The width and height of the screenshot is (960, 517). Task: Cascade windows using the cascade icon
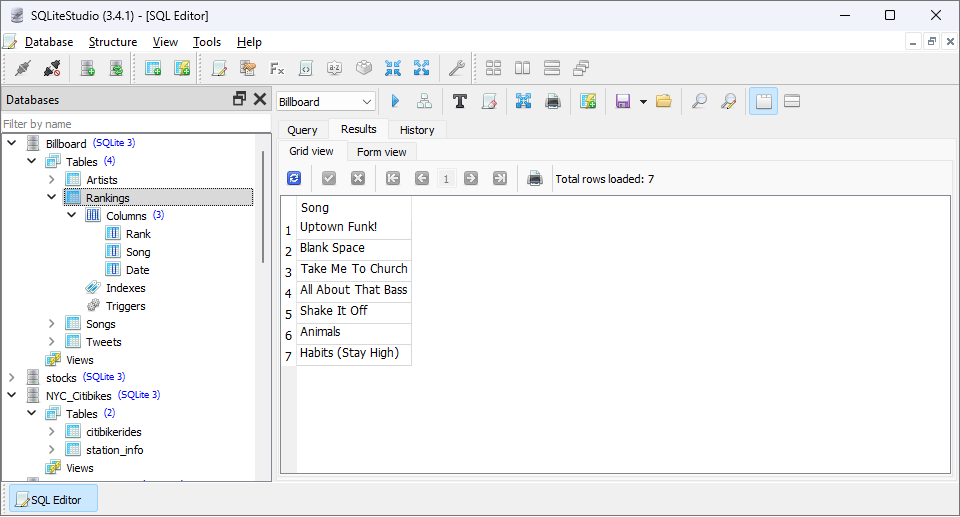point(581,68)
